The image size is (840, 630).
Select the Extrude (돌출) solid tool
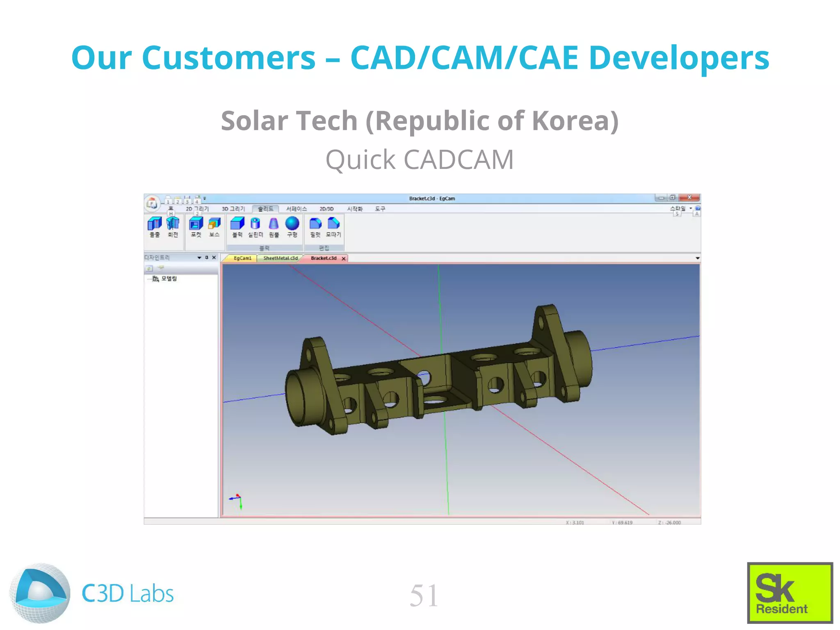(155, 227)
